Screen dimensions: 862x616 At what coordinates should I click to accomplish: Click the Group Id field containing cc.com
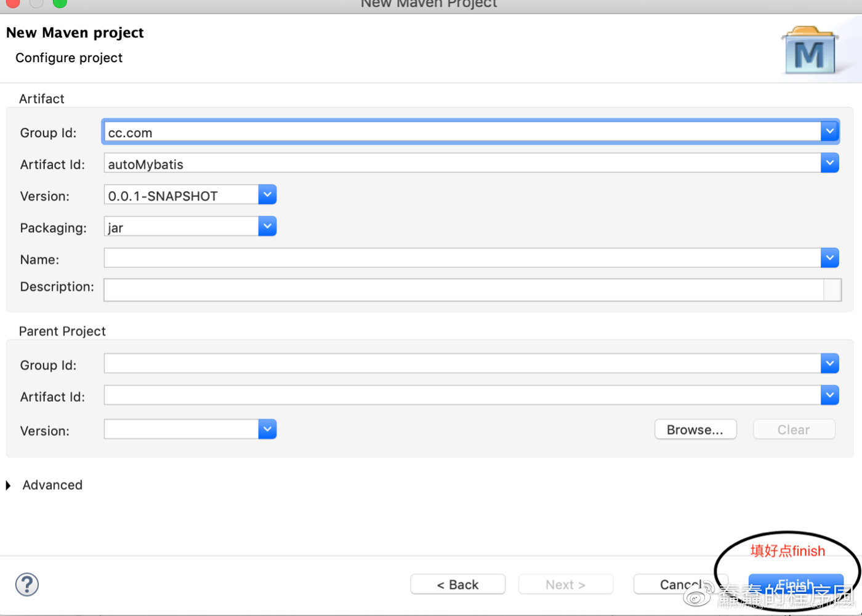pos(462,132)
